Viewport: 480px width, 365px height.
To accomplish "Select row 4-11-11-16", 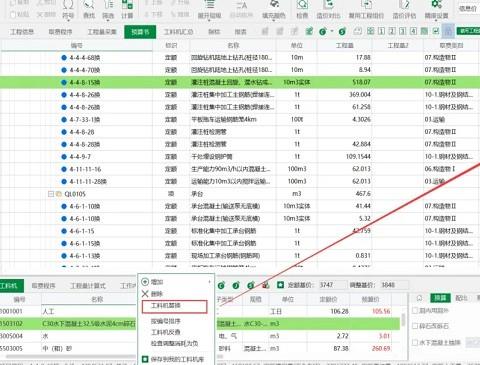I will pyautogui.click(x=240, y=169).
